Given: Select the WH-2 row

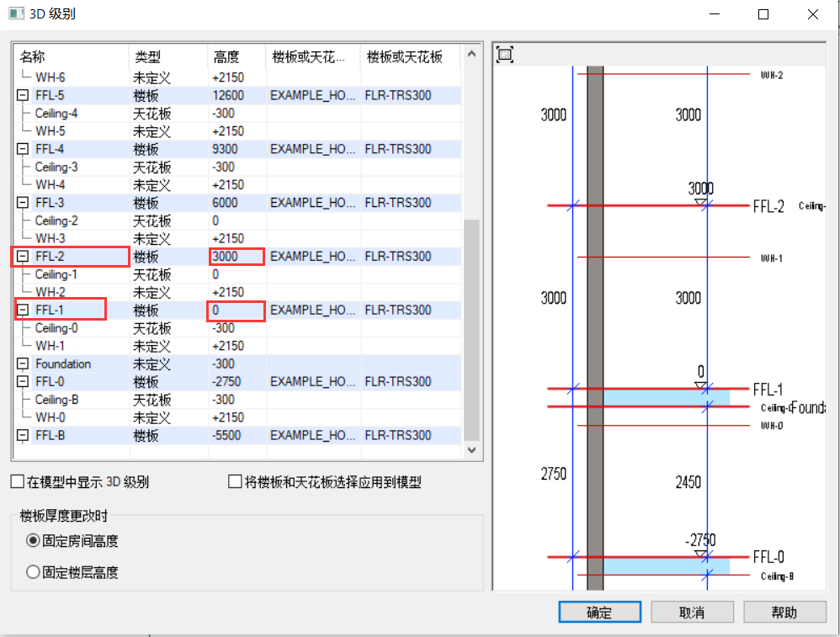Looking at the screenshot, I should 237,291.
